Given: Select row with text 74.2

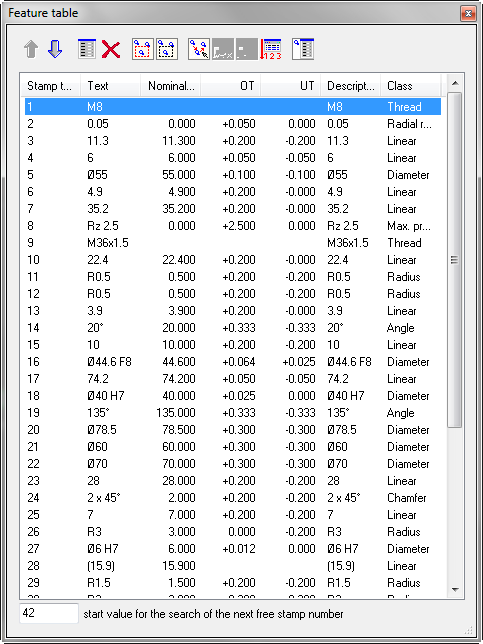Looking at the screenshot, I should [x=233, y=379].
